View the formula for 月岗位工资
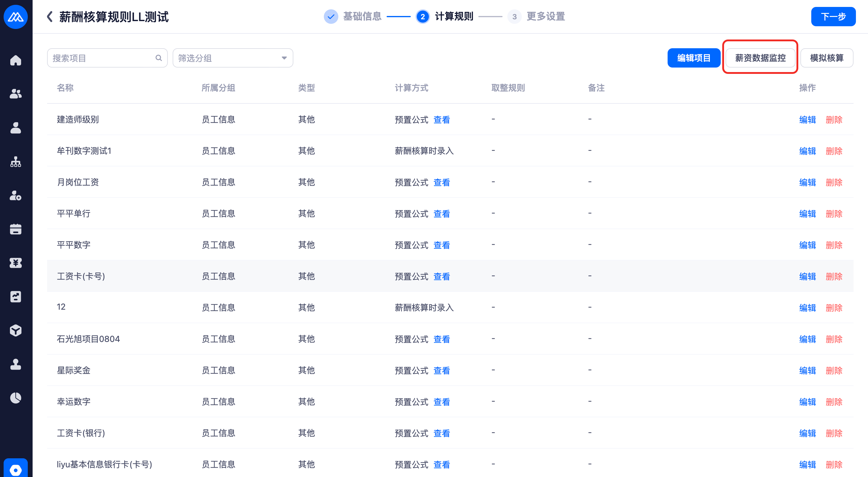 [442, 182]
